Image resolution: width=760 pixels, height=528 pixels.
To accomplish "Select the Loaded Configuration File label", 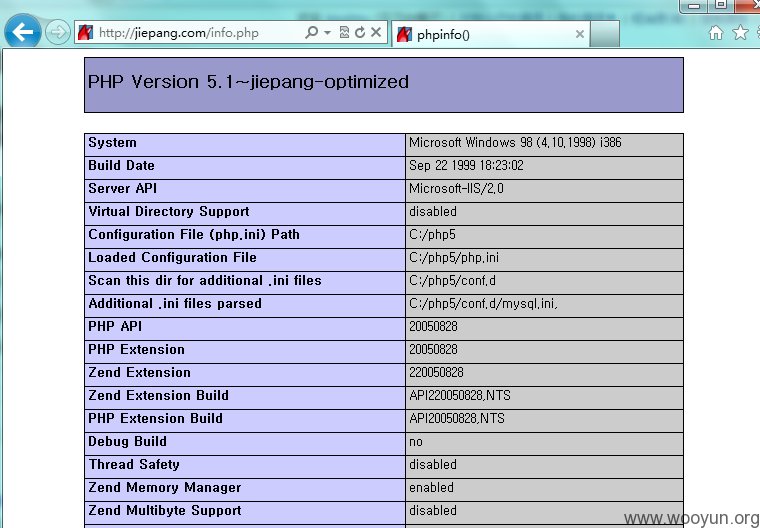I will (x=173, y=257).
